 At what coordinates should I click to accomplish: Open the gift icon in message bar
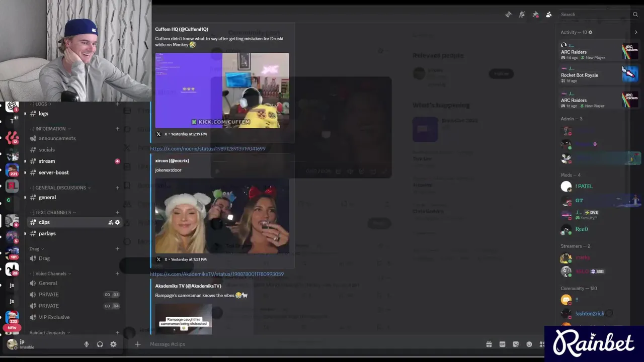(489, 344)
